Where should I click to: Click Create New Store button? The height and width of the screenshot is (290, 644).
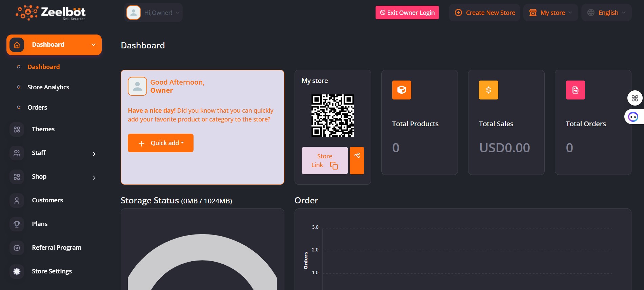point(485,13)
